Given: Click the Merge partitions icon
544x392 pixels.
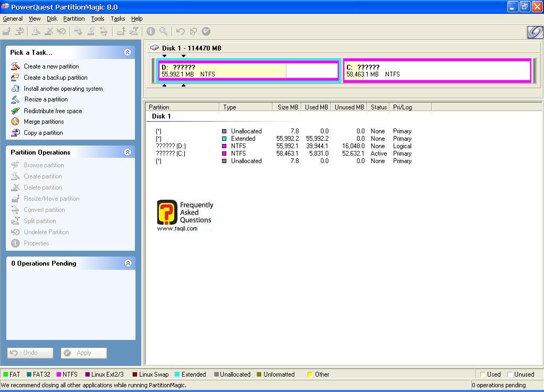Looking at the screenshot, I should (x=15, y=122).
